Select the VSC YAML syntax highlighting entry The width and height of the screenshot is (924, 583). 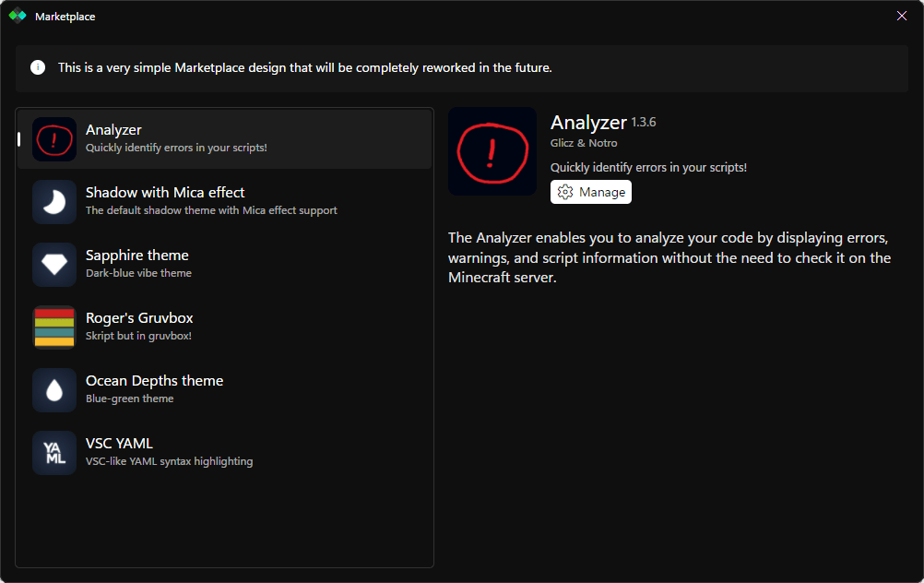169,460
